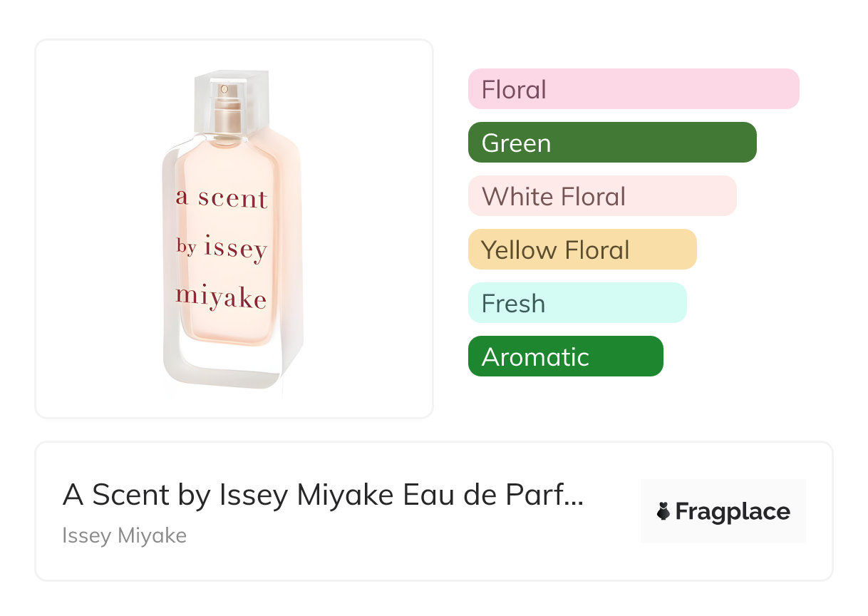Viewport: 868px width, 616px height.
Task: Click the green Aromatic accord bar
Action: coord(565,356)
